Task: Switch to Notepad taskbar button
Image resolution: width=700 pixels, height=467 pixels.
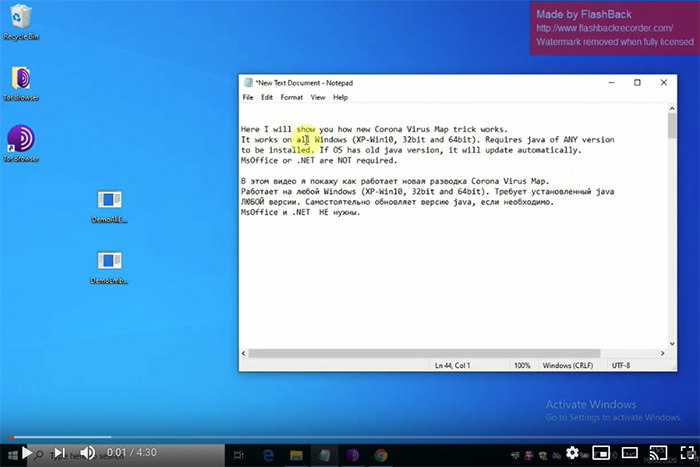Action: pyautogui.click(x=325, y=455)
